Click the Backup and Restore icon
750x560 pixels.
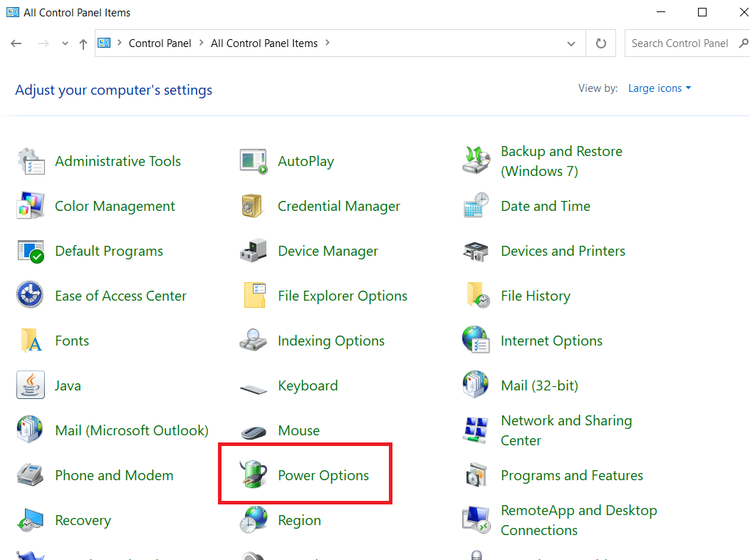[476, 161]
